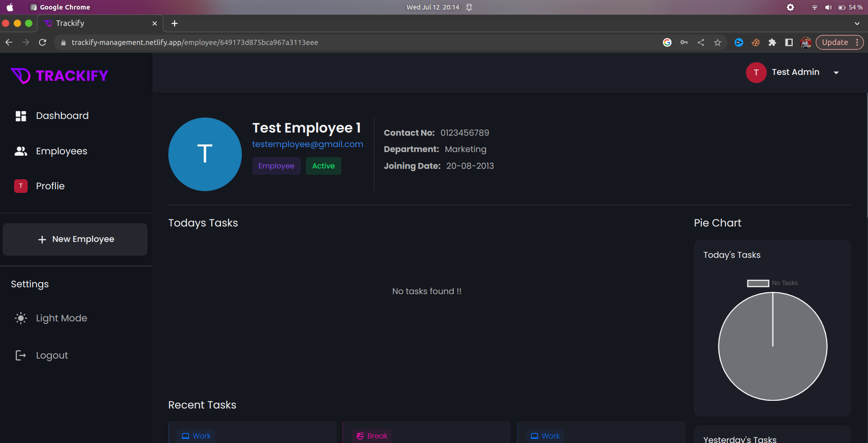Go to the Dashboard menu item
Viewport: 868px width, 443px height.
point(62,116)
